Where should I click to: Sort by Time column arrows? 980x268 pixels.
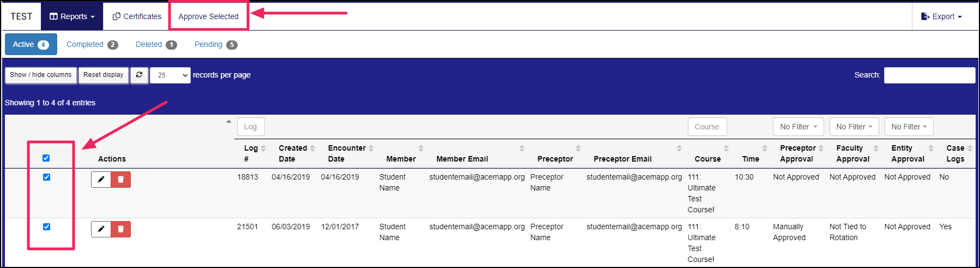pos(765,148)
